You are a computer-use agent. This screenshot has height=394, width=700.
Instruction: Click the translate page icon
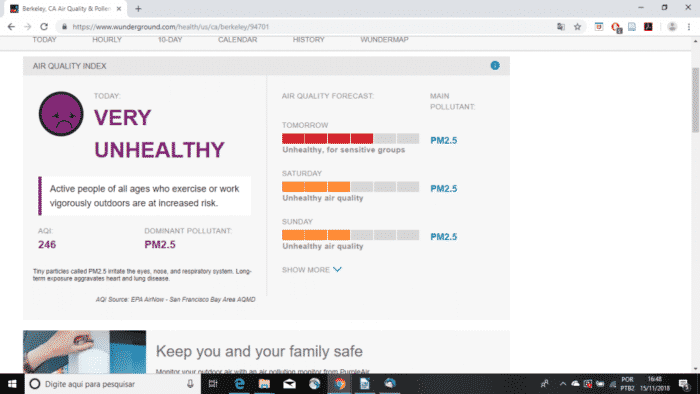tap(561, 27)
